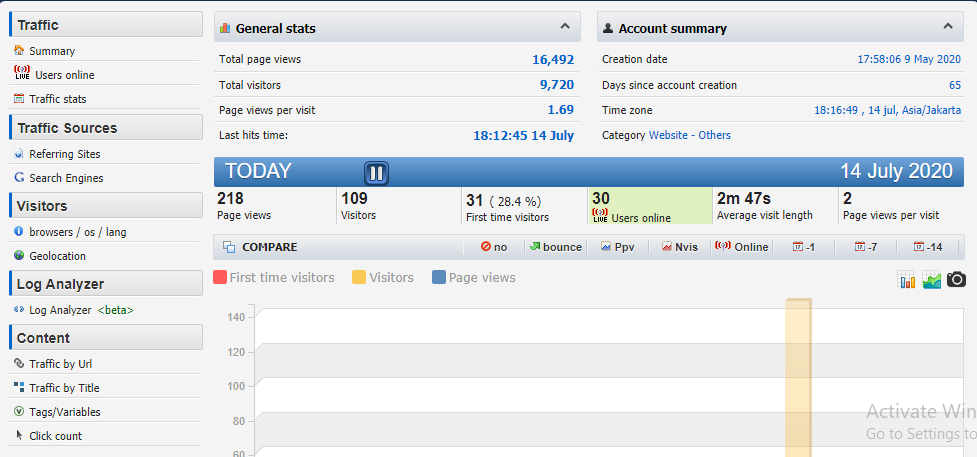Click total visitors value 9,720
977x457 pixels.
click(557, 85)
